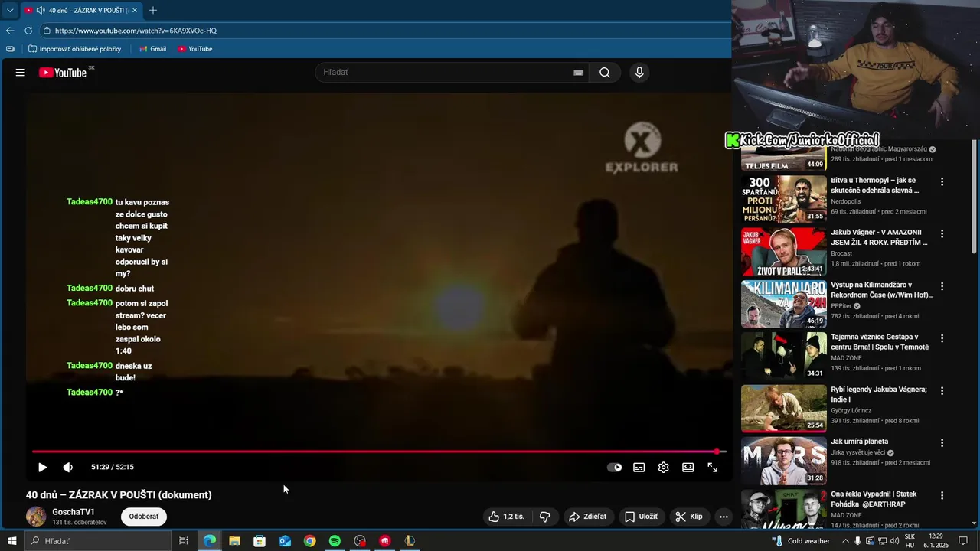Subscribe with the Odoberať button

(144, 517)
